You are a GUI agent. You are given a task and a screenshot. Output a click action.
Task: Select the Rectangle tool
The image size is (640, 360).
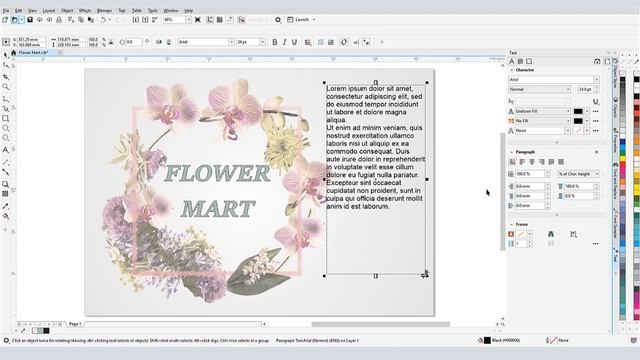(x=6, y=118)
